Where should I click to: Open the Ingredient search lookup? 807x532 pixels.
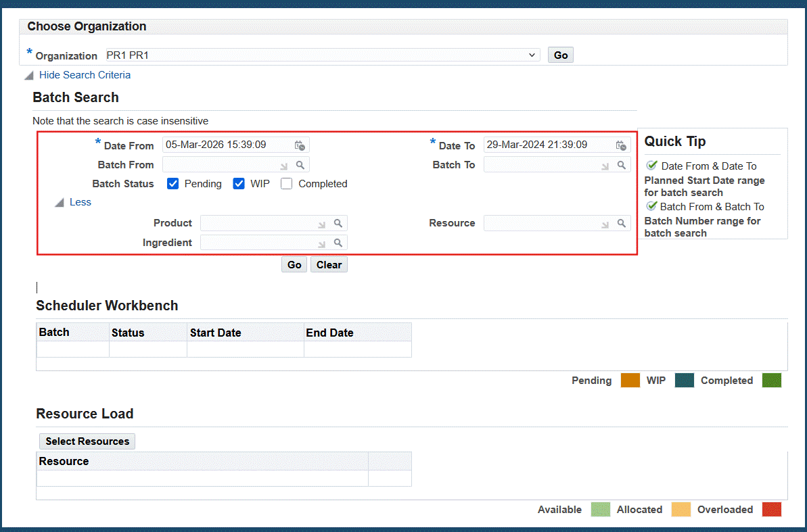coord(338,242)
